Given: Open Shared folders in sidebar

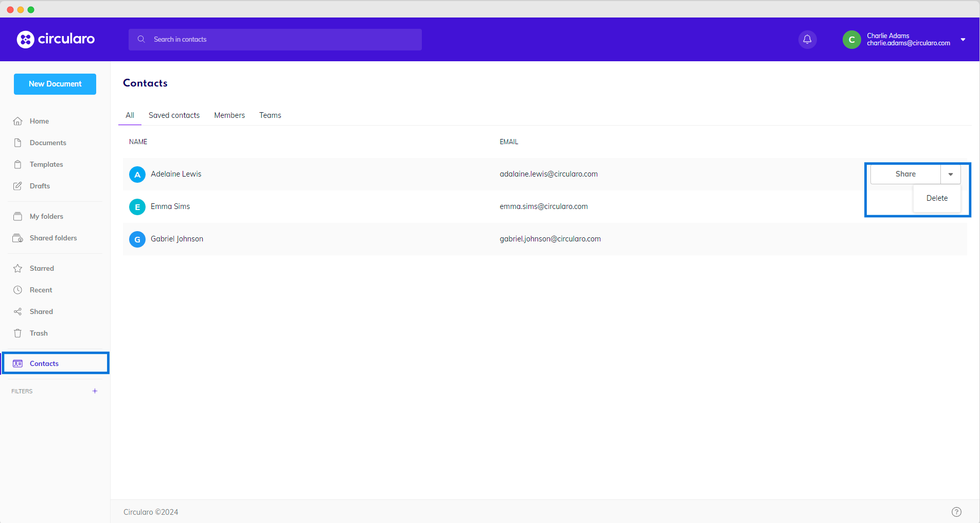Looking at the screenshot, I should click(53, 238).
